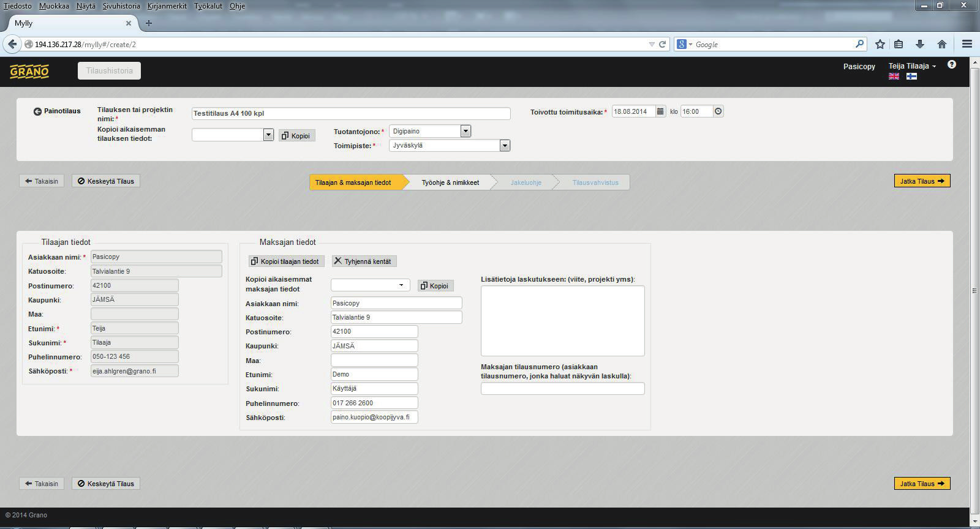Click the payer Sähköposti field
This screenshot has width=980, height=529.
tap(374, 417)
